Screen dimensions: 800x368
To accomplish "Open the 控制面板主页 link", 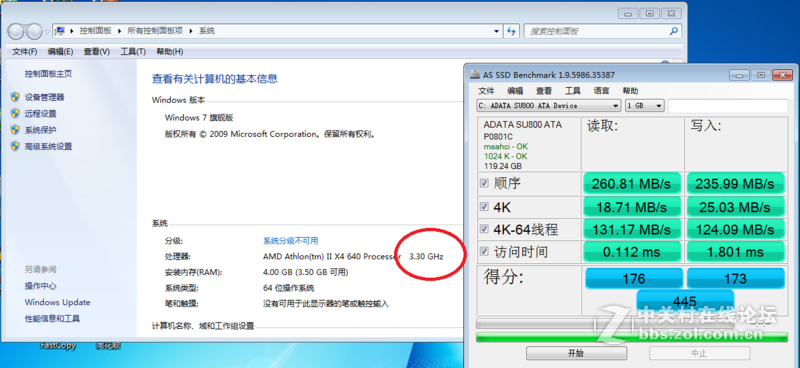I will (48, 74).
